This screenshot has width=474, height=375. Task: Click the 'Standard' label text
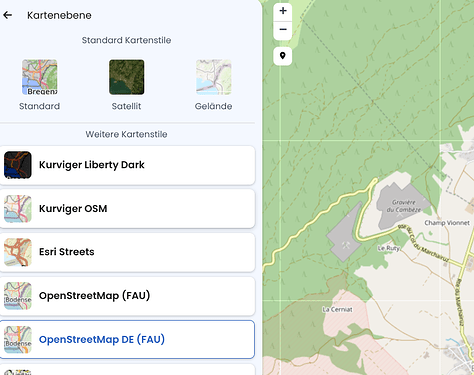point(40,106)
